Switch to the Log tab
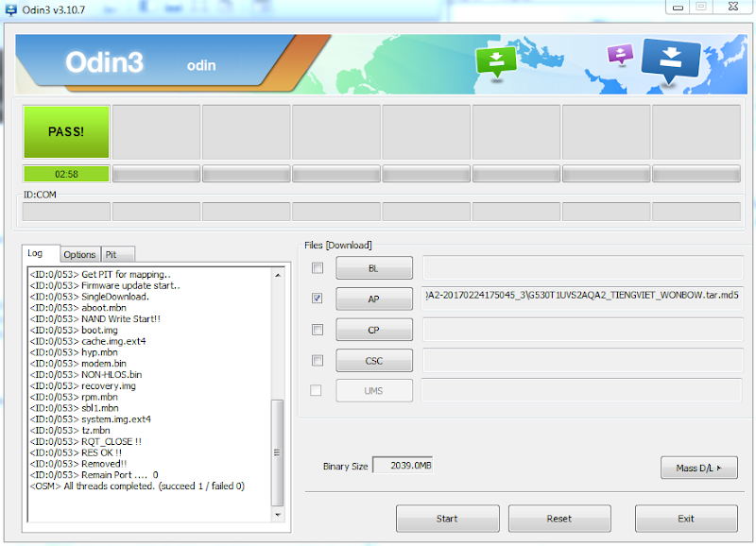Viewport: 756px width, 546px height. click(x=41, y=253)
